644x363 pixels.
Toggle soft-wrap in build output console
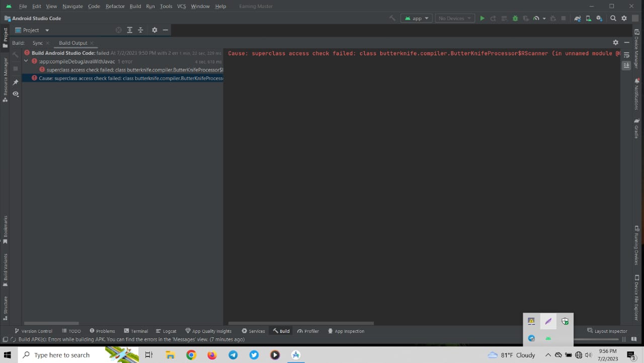[x=626, y=55]
